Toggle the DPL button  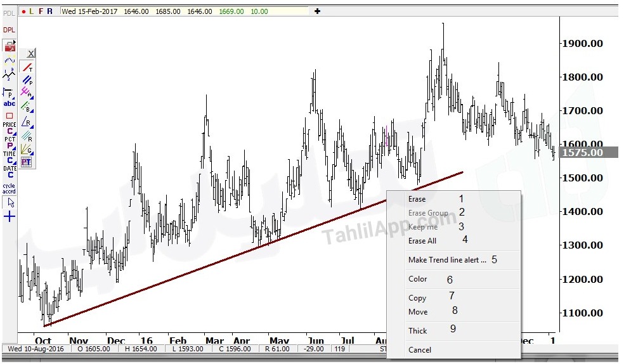click(x=9, y=30)
